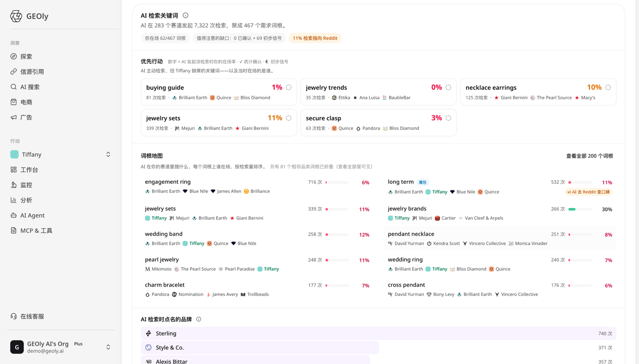This screenshot has width=639, height=364.
Task: Select the charm bracelet keyword
Action: pos(165,285)
